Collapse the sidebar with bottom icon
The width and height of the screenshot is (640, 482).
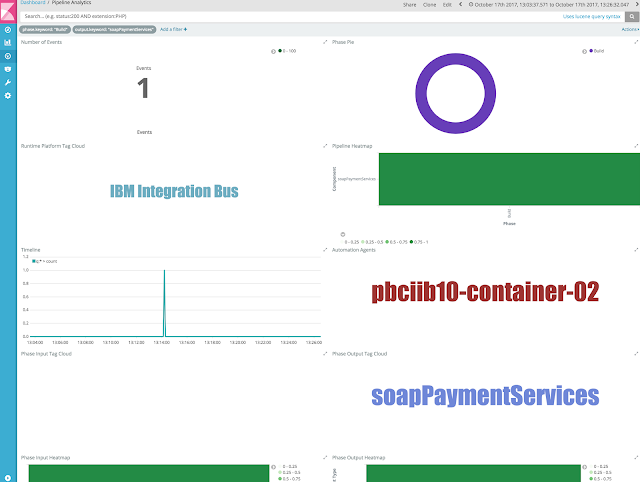8,478
